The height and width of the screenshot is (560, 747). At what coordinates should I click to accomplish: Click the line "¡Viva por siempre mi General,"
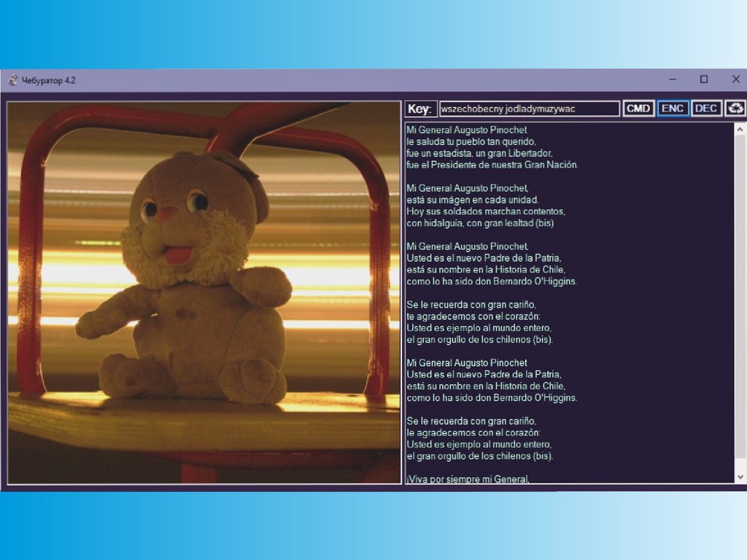[x=468, y=479]
